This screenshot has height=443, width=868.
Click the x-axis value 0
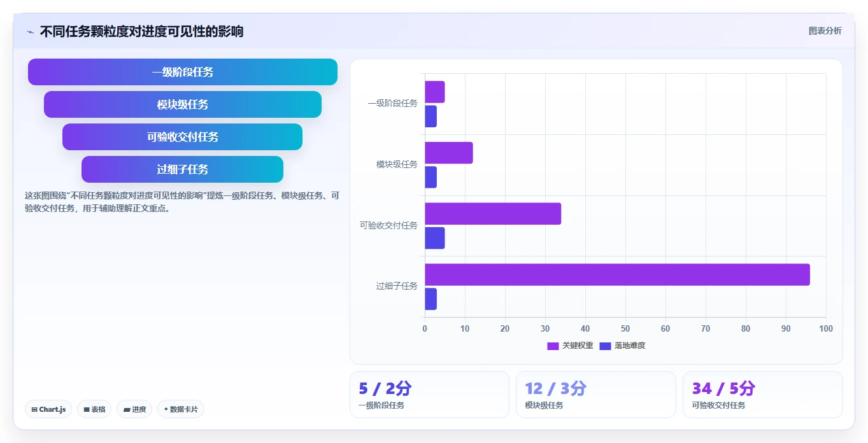point(425,328)
